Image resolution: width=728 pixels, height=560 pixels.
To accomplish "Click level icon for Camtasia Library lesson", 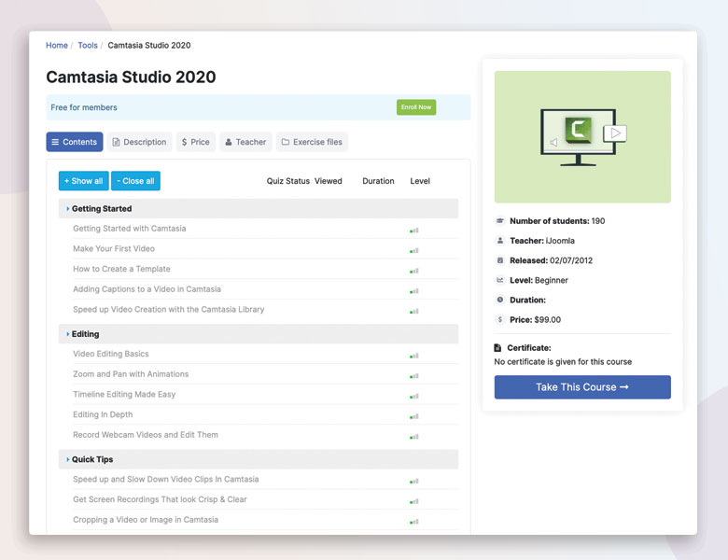I will click(x=414, y=311).
